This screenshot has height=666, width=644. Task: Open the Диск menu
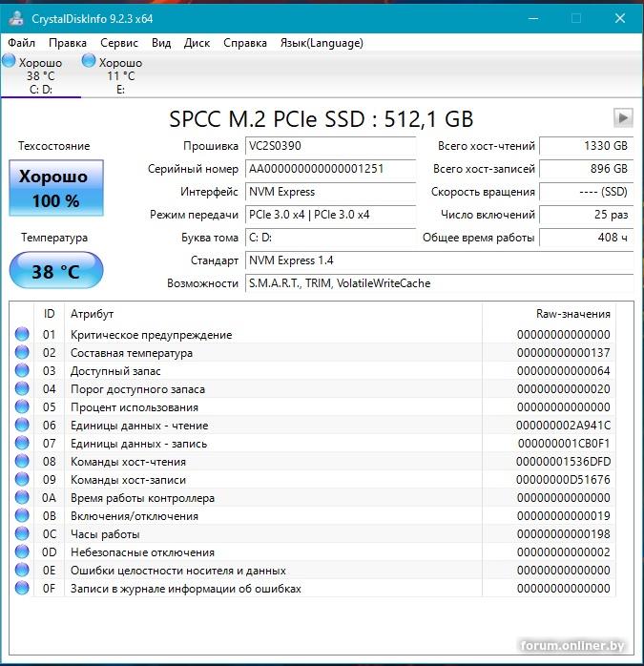tap(197, 43)
